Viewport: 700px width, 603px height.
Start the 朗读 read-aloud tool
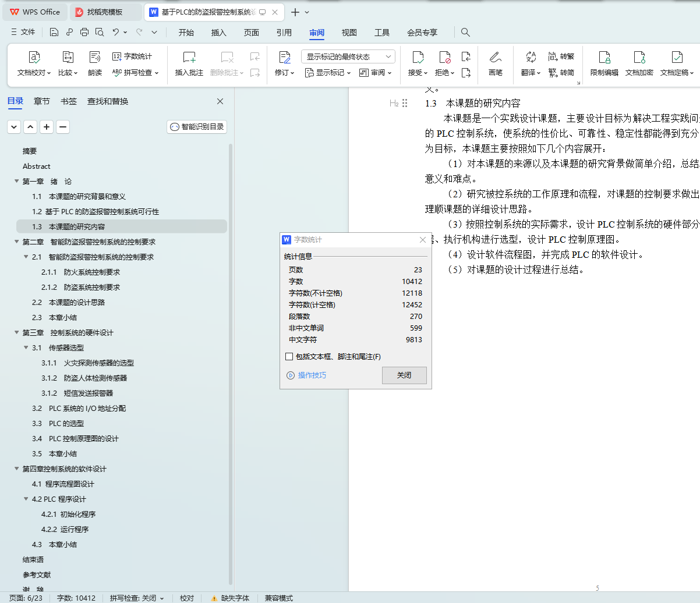(95, 64)
